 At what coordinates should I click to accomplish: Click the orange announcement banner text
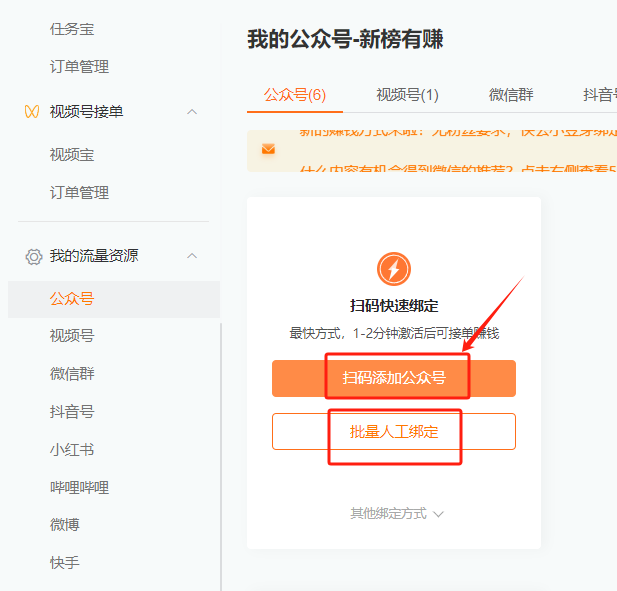point(458,151)
